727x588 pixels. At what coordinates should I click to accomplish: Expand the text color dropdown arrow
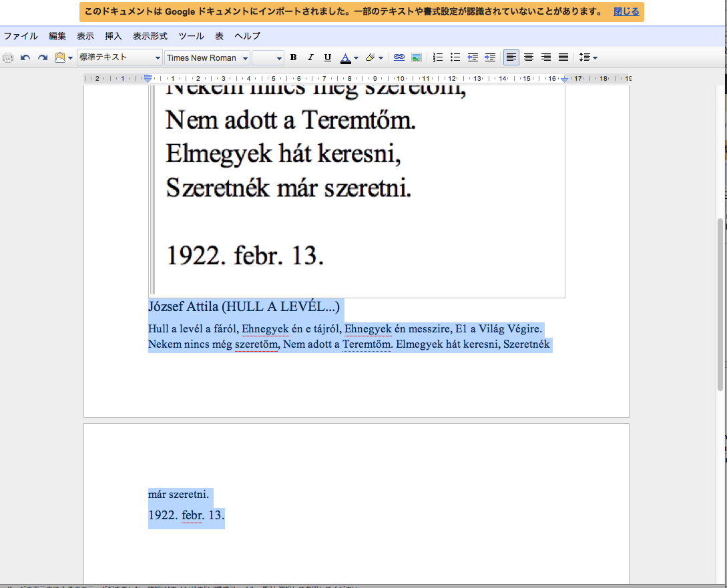356,58
